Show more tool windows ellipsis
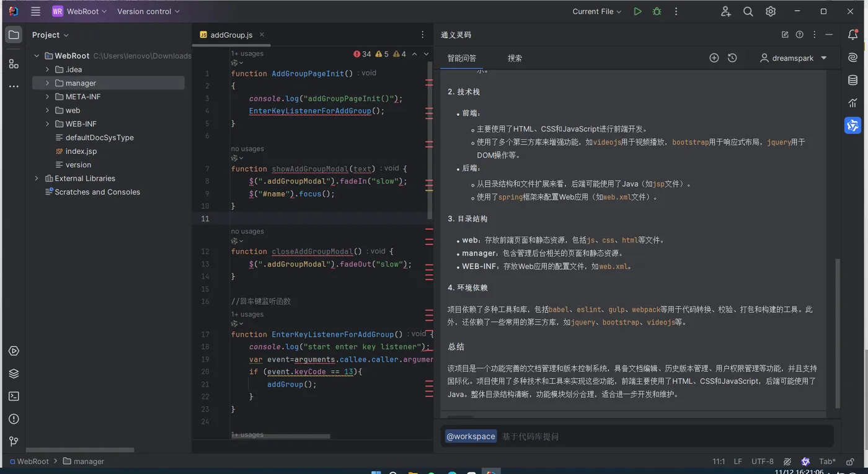 click(x=14, y=86)
